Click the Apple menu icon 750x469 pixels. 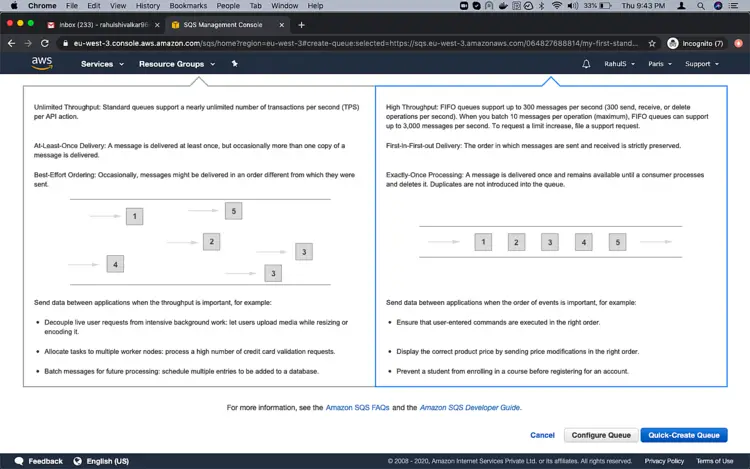pos(14,6)
